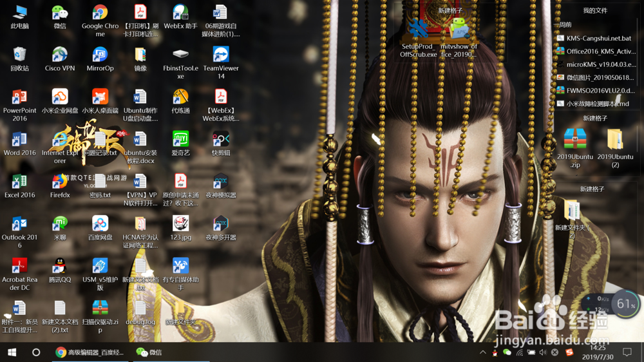Select the 有专自媒体助手 icon

coord(180,275)
